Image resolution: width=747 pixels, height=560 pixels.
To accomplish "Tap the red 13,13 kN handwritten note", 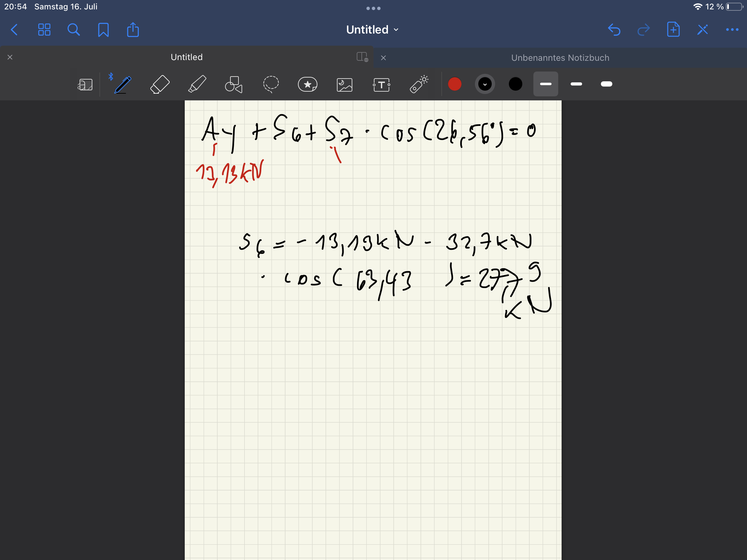I will point(230,174).
